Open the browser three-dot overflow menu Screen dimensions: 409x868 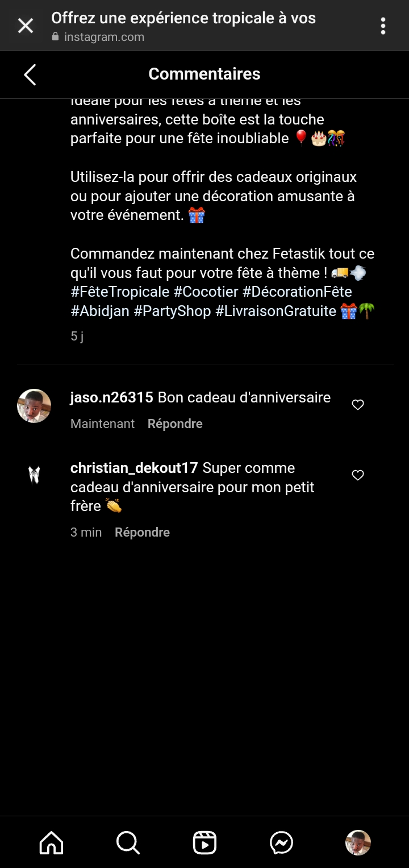(x=383, y=26)
